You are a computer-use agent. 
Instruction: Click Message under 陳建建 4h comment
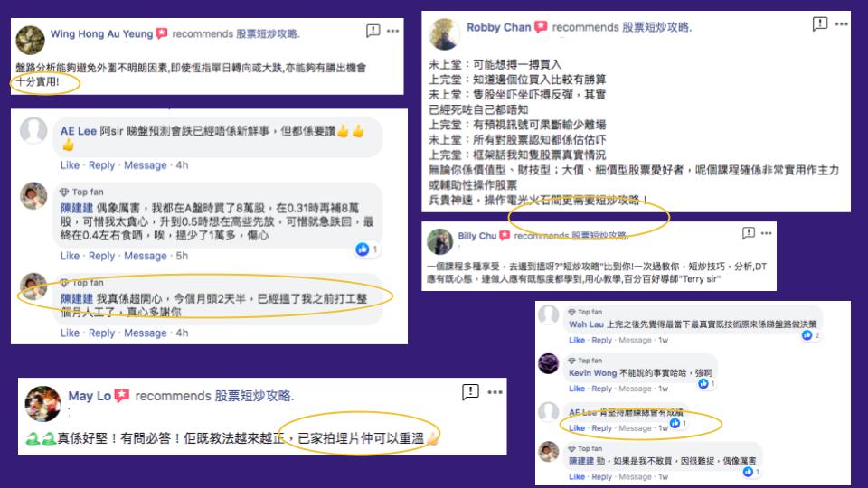(145, 333)
